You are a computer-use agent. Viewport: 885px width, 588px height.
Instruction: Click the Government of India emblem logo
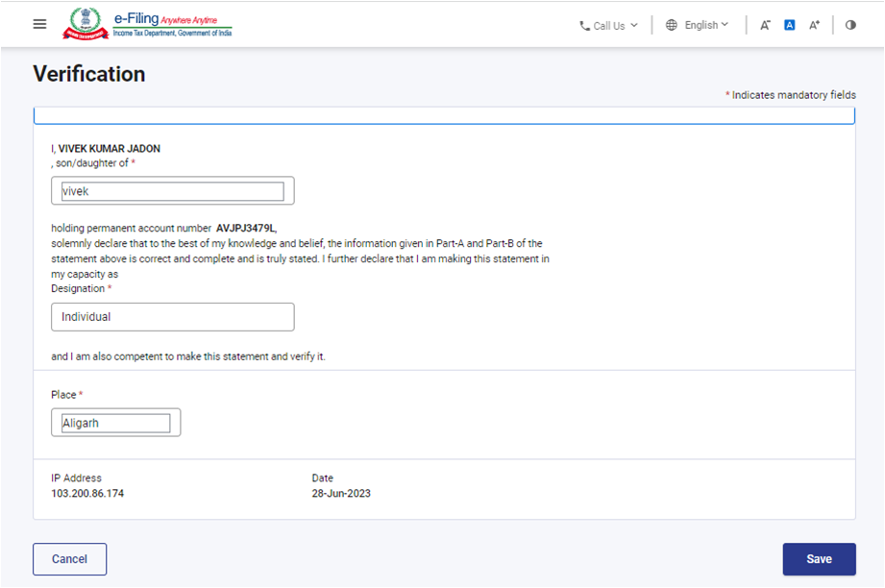coord(86,23)
